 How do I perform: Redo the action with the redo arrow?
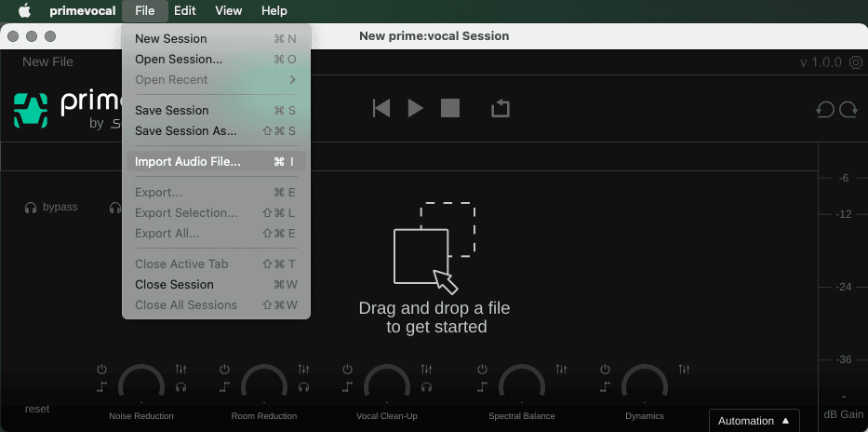pos(848,110)
